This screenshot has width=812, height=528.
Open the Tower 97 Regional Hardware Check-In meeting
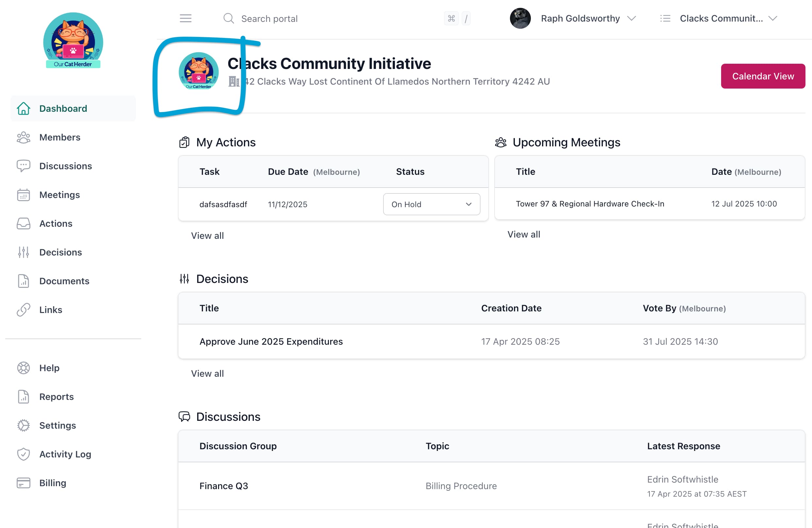coord(590,204)
